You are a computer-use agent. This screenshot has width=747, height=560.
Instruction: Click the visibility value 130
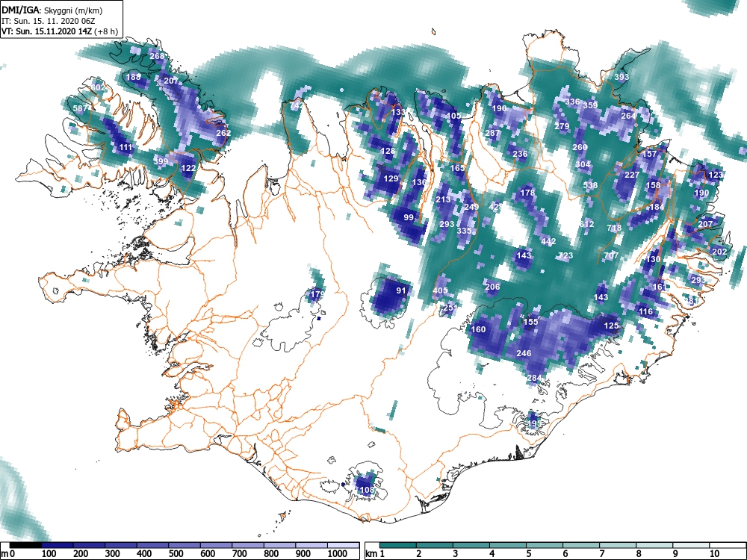pos(653,259)
